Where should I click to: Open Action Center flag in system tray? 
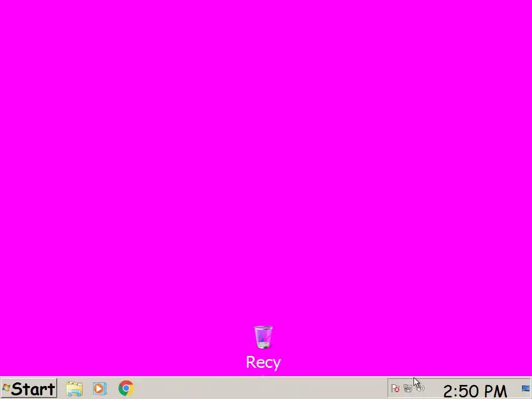(x=395, y=388)
